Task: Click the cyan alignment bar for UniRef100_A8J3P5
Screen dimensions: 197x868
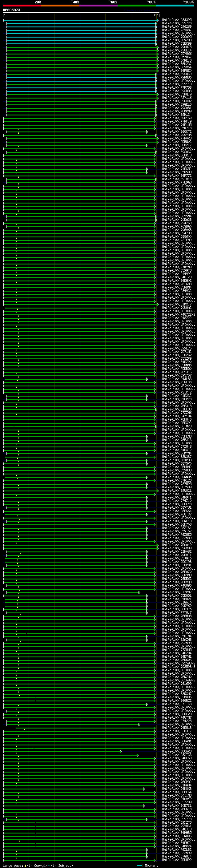Action: pyautogui.click(x=81, y=20)
